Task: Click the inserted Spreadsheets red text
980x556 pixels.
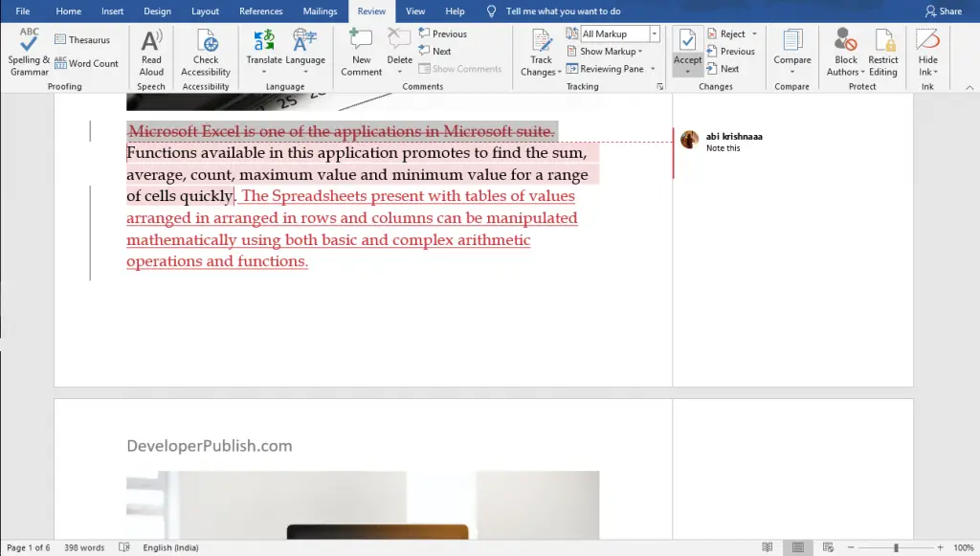Action: pyautogui.click(x=352, y=229)
